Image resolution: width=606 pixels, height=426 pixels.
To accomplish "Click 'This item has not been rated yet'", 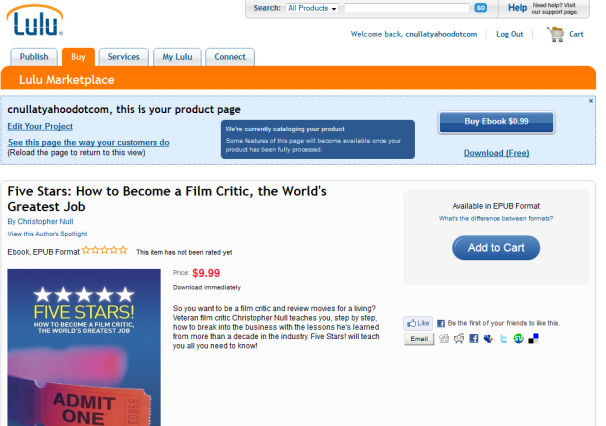I will (184, 252).
